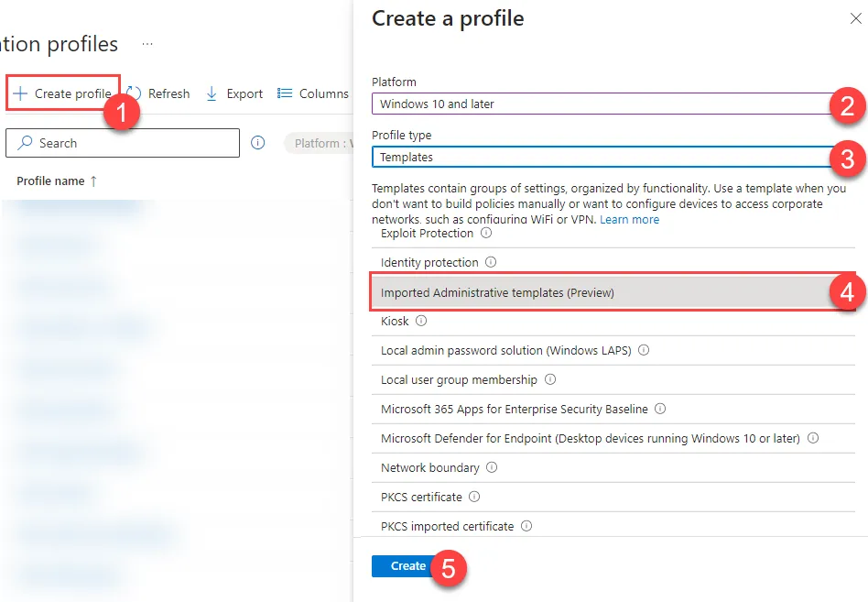Screen dimensions: 868x602
Task: Click the download arrow icon beside Export
Action: coord(212,93)
